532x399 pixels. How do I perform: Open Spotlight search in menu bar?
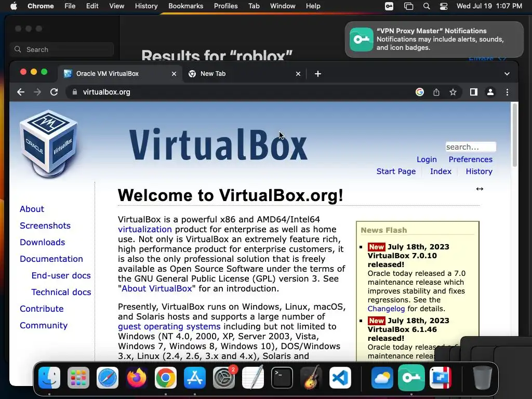coord(427,6)
